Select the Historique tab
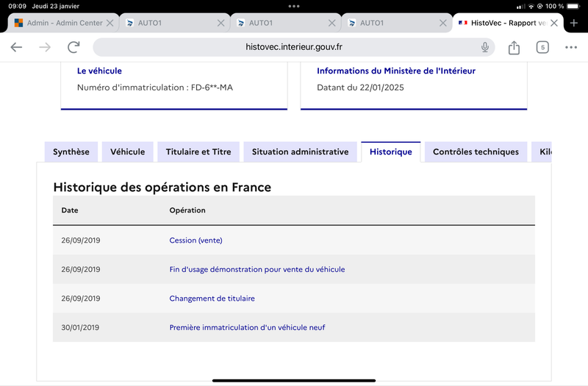588x386 pixels. coord(391,152)
